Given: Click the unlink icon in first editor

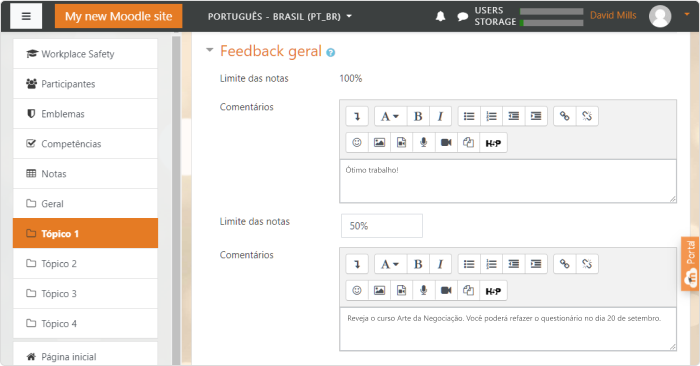Looking at the screenshot, I should (x=587, y=116).
